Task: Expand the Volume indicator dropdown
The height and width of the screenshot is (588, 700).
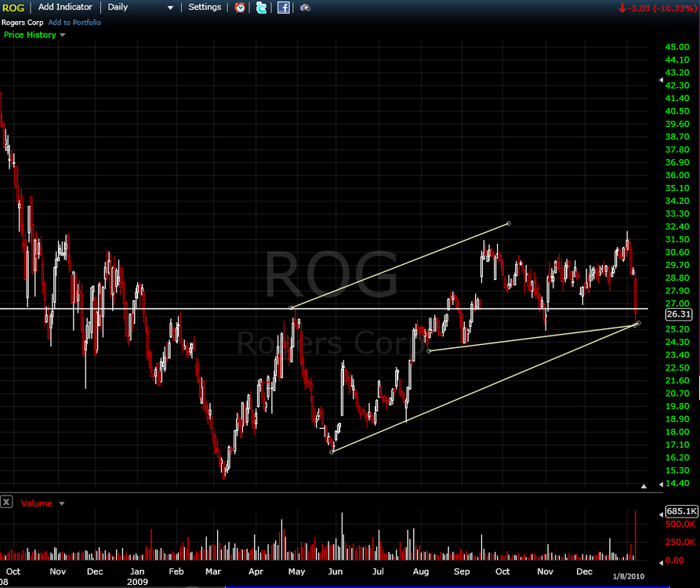Action: coord(62,503)
